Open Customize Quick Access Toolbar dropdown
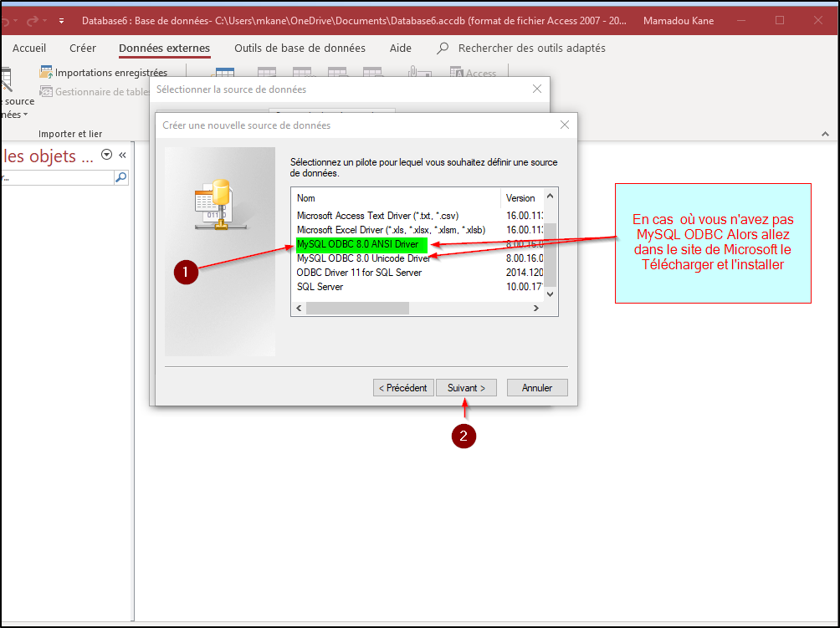The width and height of the screenshot is (840, 628). click(61, 20)
